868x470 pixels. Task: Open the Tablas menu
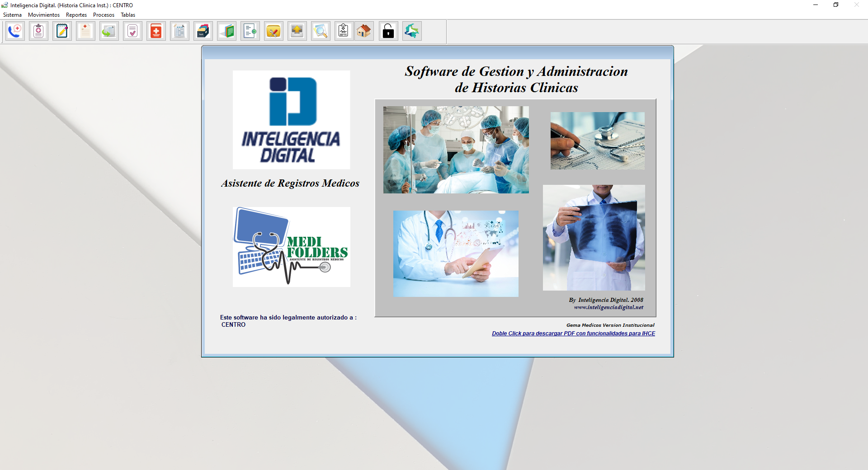click(x=128, y=15)
